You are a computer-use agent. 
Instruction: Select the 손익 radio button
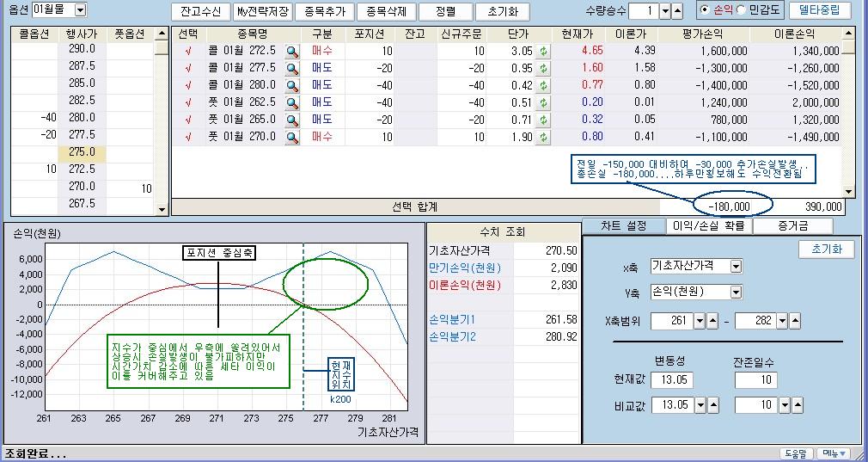(705, 10)
